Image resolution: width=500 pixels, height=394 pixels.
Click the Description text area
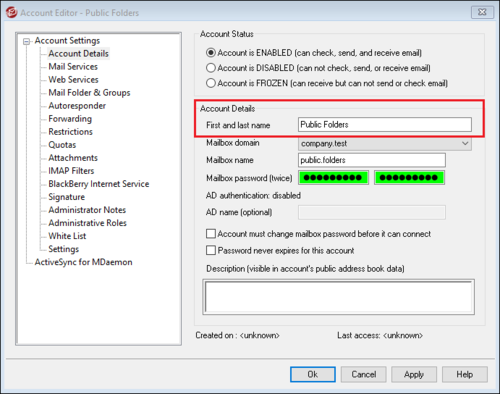tap(338, 297)
